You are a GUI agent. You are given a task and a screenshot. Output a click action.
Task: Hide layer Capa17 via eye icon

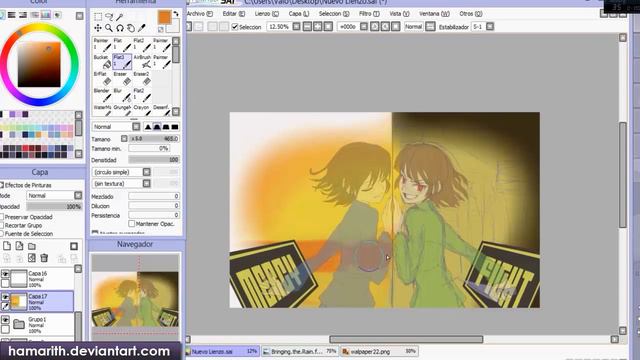point(5,297)
